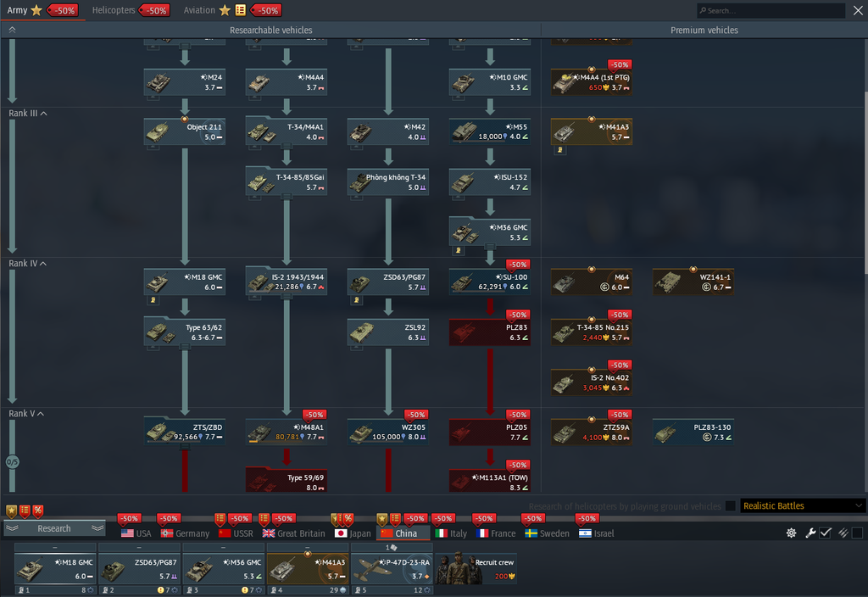Viewport: 868px width, 597px height.
Task: Click the percent discount badge above Research
Action: (x=37, y=511)
